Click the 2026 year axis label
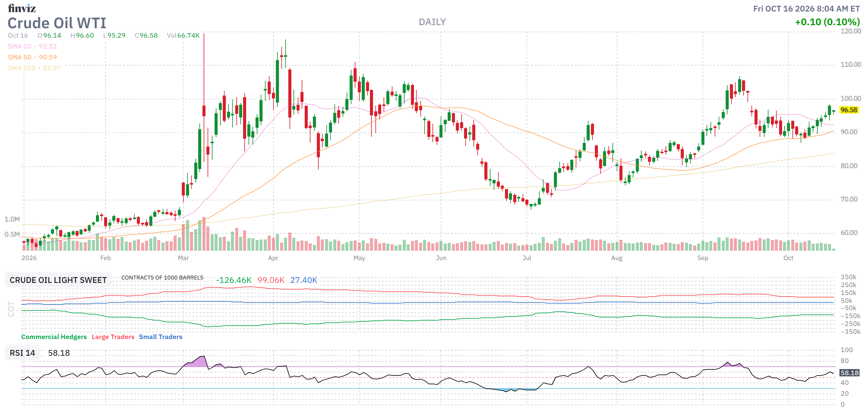 coord(29,258)
